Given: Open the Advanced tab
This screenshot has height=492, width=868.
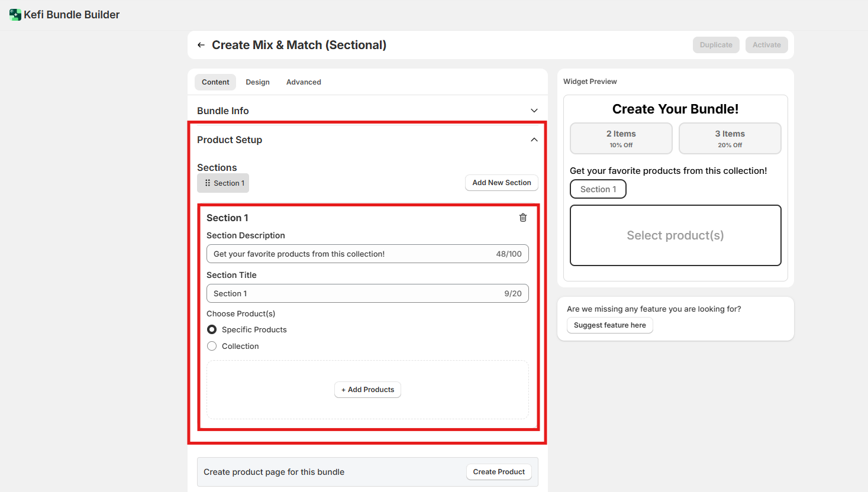Looking at the screenshot, I should [x=304, y=82].
